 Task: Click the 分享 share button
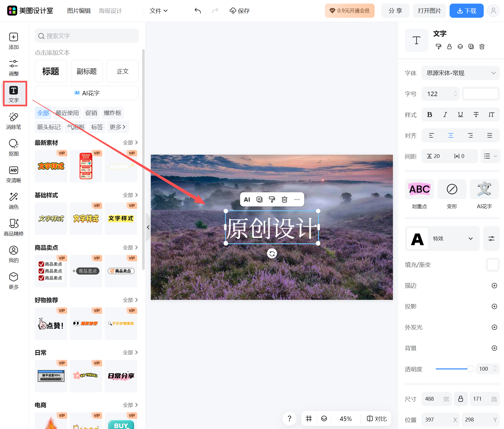tap(395, 11)
